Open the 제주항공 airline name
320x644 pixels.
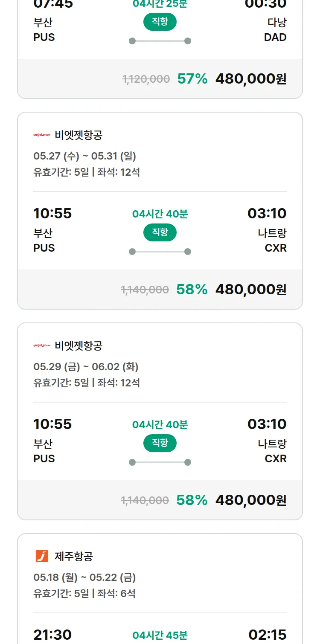coord(74,556)
